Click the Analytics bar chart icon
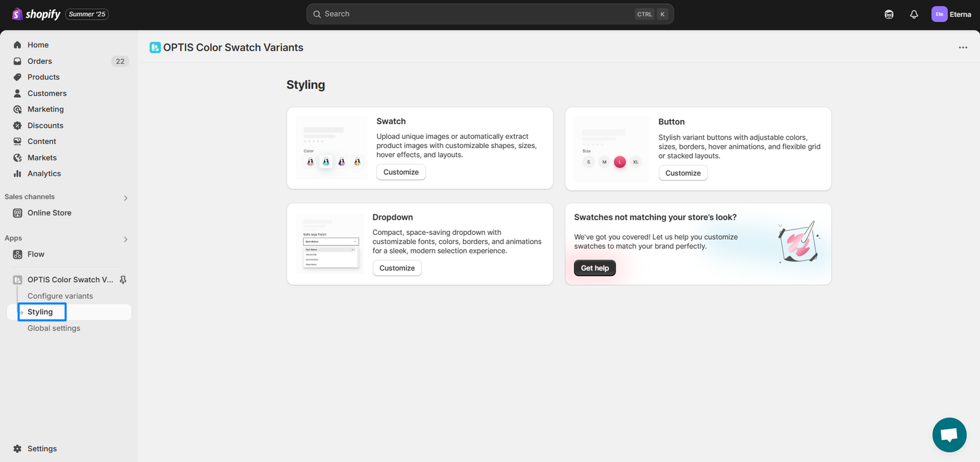 pos(17,173)
